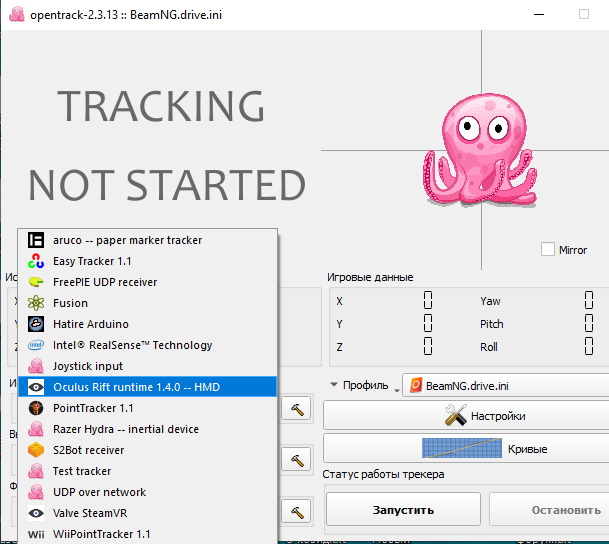Click the FreePIE yellow icon
609x544 pixels.
point(36,282)
